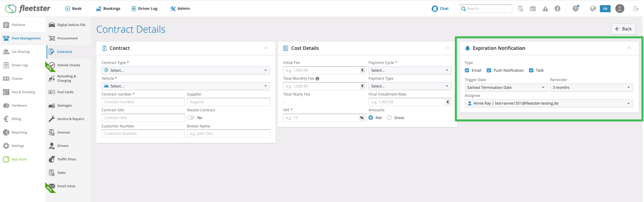Select the Gross amounts radio button
The height and width of the screenshot is (202, 644).
click(x=389, y=118)
